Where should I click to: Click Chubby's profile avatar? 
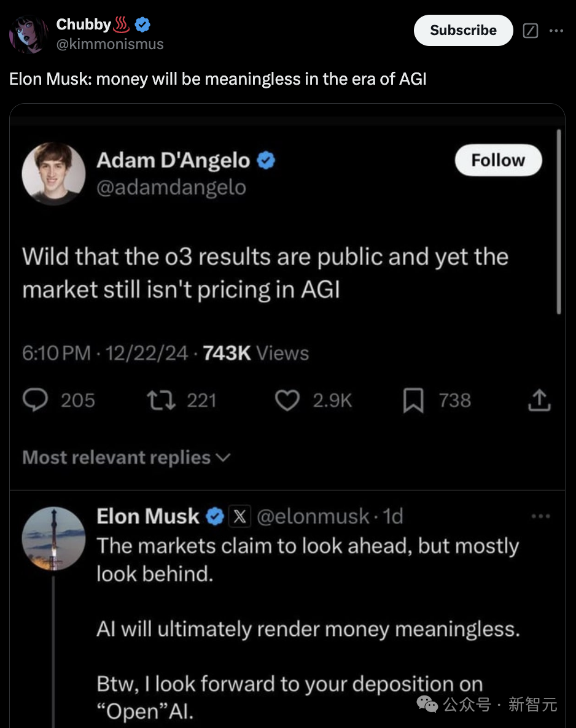click(28, 34)
